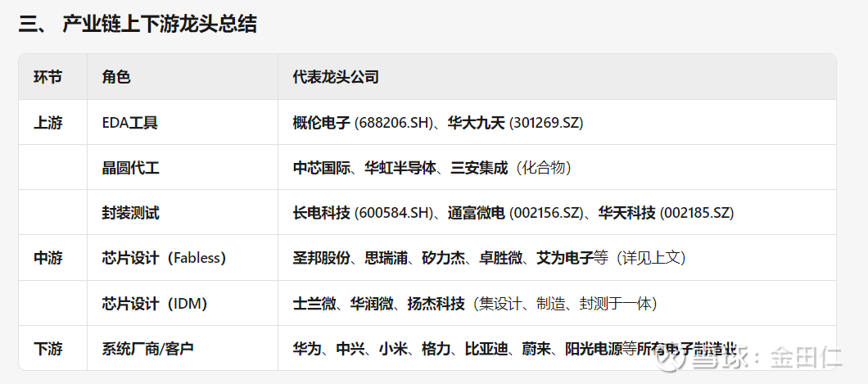868x384 pixels.
Task: Click the 环节 column header
Action: pos(47,77)
